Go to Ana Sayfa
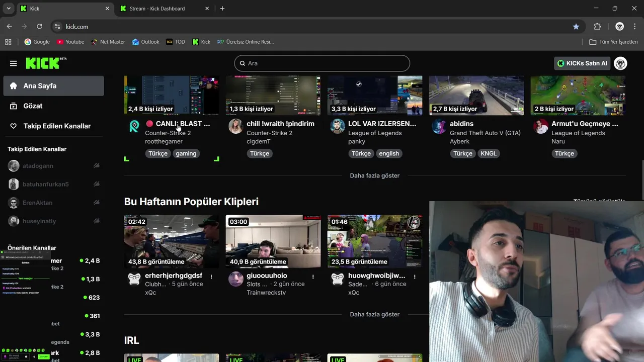The image size is (644, 362). click(54, 86)
